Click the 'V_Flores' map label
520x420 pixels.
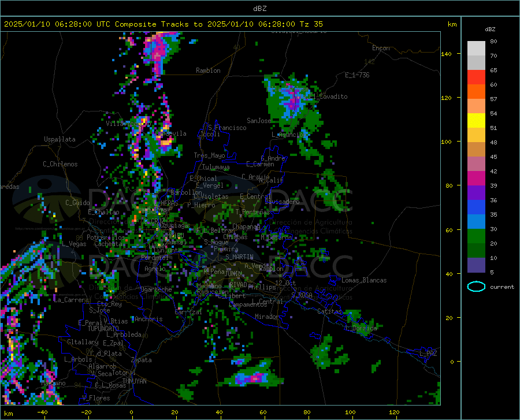96,398
